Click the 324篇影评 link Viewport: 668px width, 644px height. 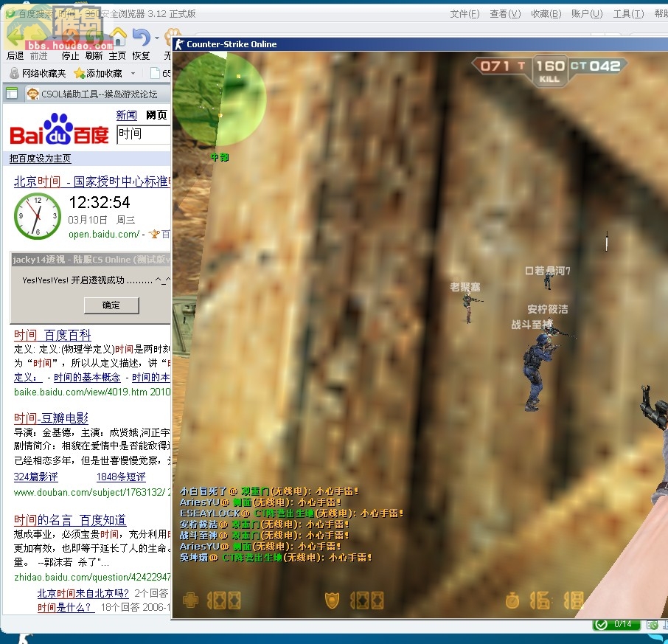[x=36, y=477]
